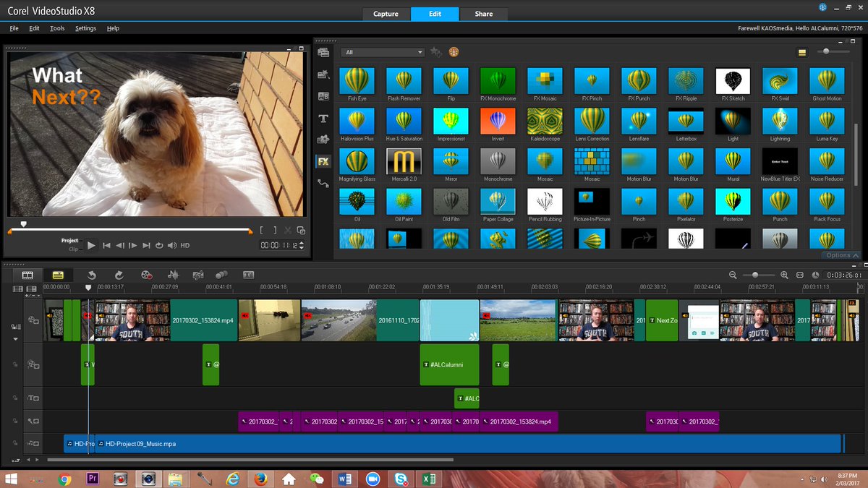Click the Zoom In magnifier on timeline
Image resolution: width=868 pixels, height=488 pixels.
tap(784, 275)
